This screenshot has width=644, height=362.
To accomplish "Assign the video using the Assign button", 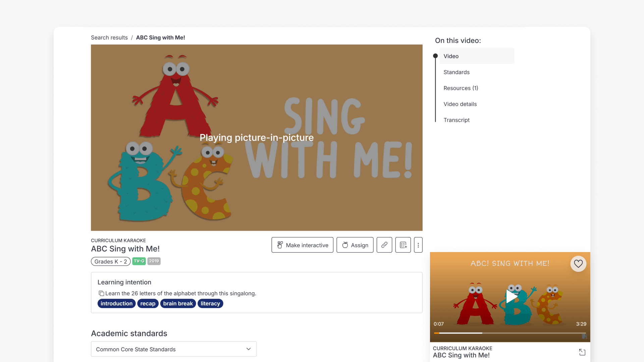I will tap(355, 245).
